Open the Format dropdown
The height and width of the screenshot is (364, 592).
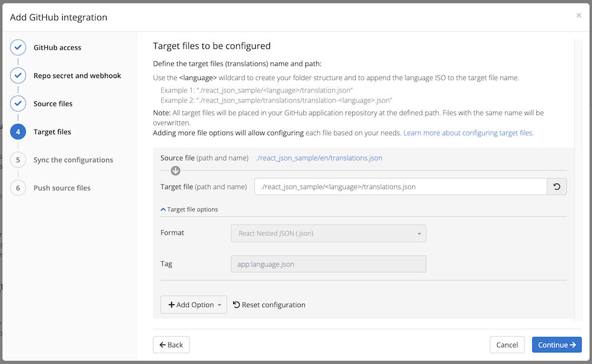(328, 233)
